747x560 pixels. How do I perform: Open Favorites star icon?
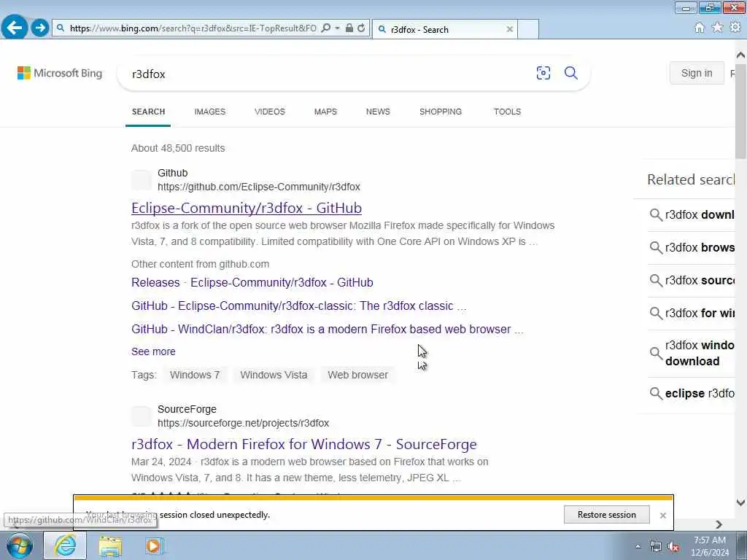click(717, 28)
